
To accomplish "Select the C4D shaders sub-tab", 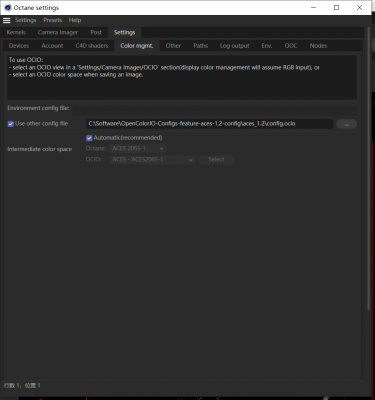I will pos(92,46).
